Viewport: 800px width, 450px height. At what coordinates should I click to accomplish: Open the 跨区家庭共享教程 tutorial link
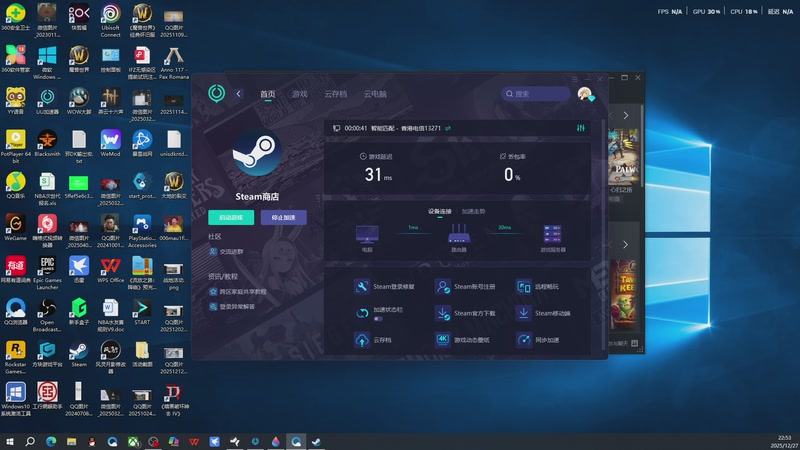[x=238, y=292]
